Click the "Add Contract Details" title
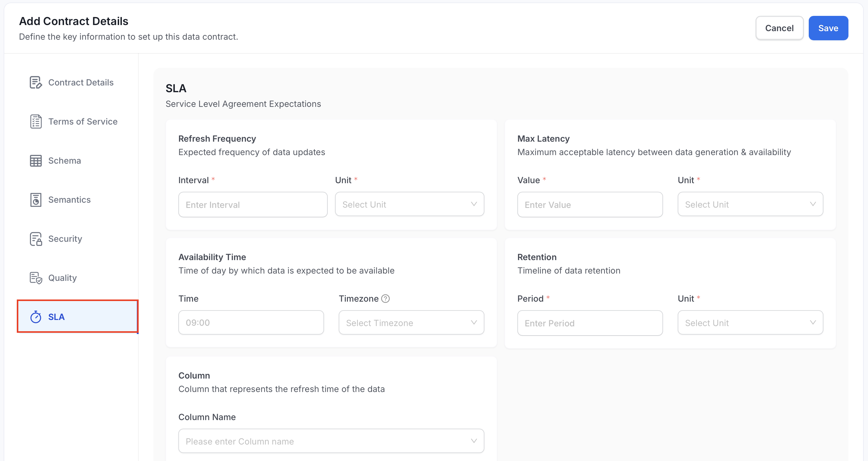The width and height of the screenshot is (868, 461). coord(74,21)
